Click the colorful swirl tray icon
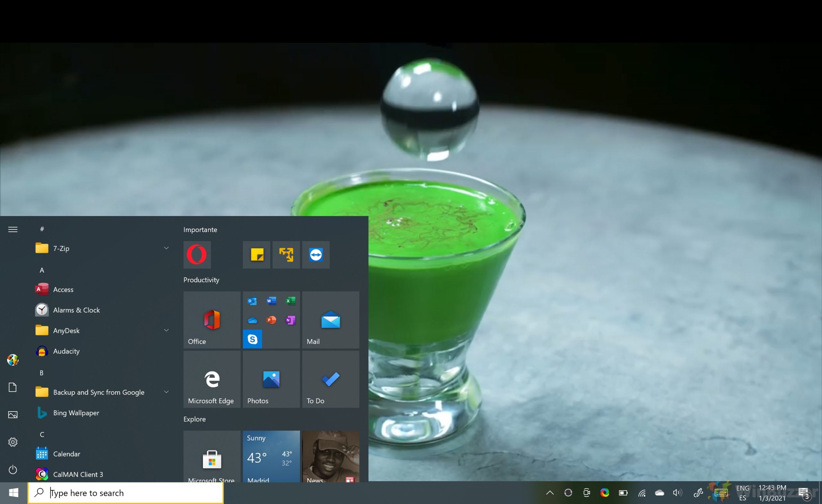This screenshot has width=822, height=504. (x=605, y=493)
